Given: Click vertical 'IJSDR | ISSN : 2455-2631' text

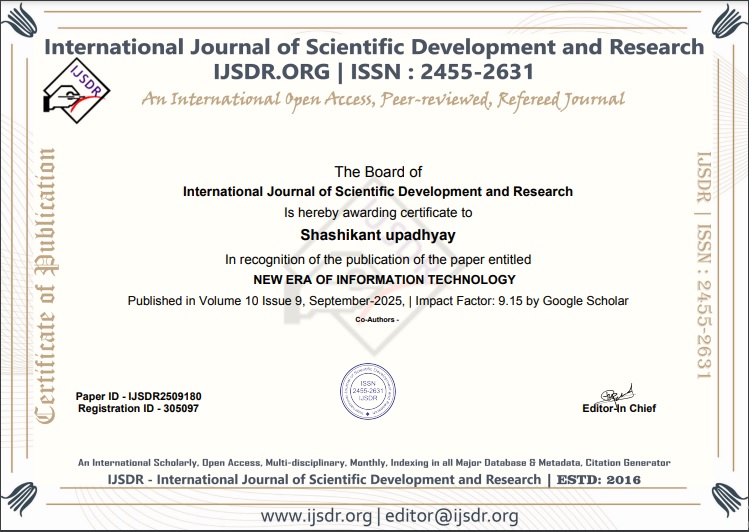Looking at the screenshot, I should (704, 266).
